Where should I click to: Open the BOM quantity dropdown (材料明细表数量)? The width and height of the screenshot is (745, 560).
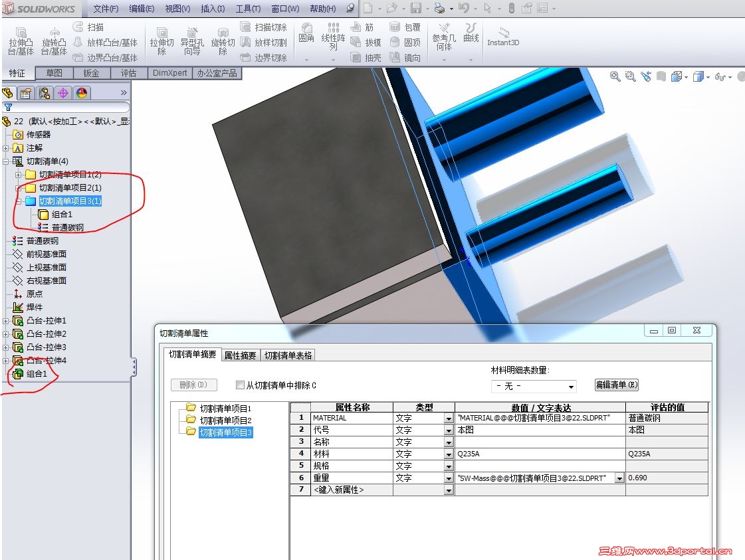[571, 387]
